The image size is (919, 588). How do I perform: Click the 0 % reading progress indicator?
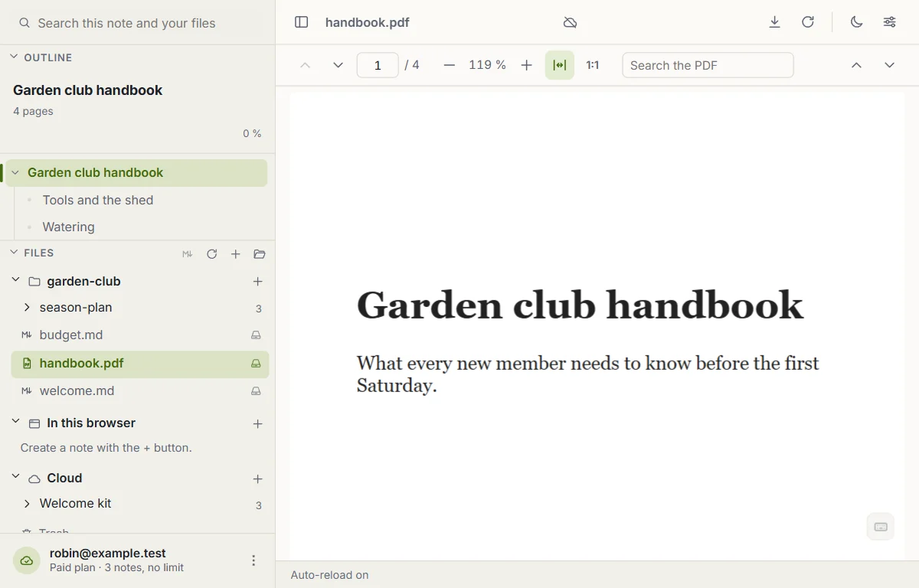pos(252,133)
